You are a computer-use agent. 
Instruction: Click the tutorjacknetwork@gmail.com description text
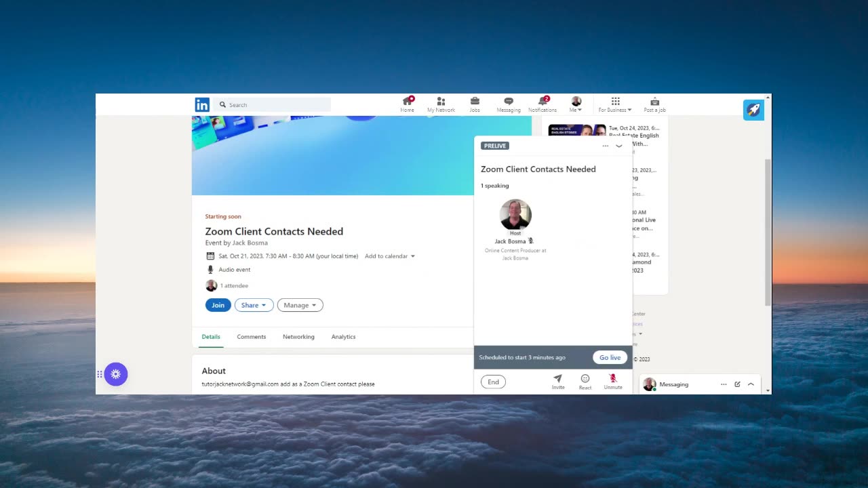288,384
